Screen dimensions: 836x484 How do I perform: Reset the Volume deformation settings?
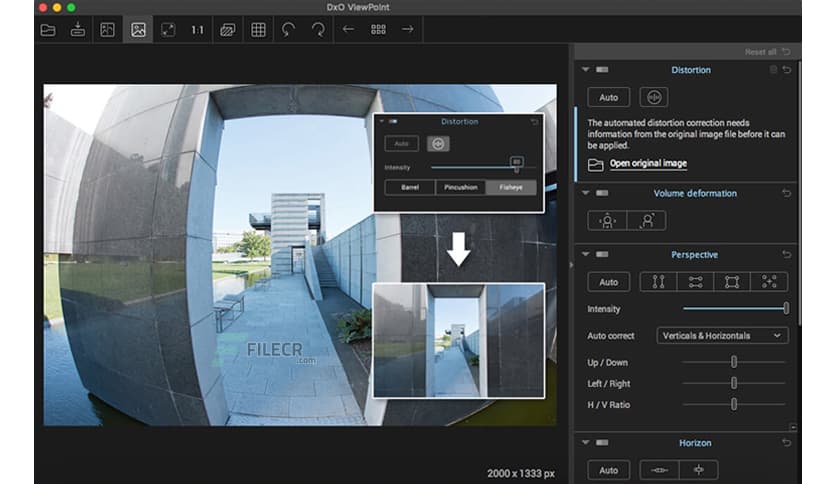(x=787, y=193)
